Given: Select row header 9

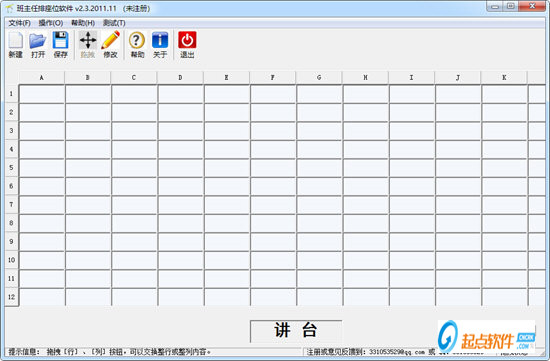Looking at the screenshot, I should pyautogui.click(x=12, y=242).
